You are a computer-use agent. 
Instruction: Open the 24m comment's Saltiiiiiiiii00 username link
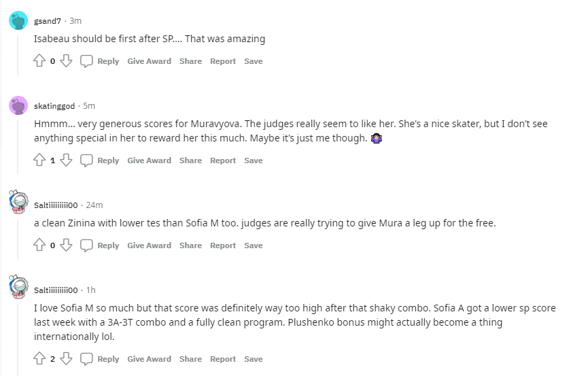(x=56, y=205)
